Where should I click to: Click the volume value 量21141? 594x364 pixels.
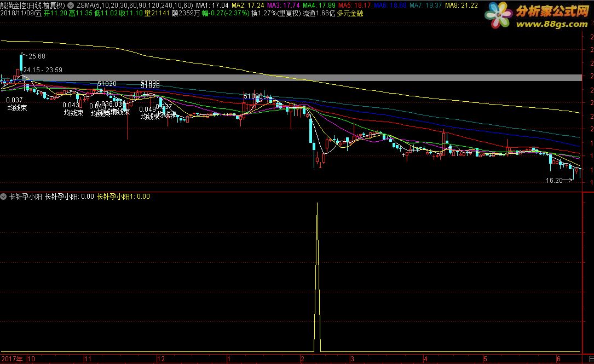[x=157, y=13]
